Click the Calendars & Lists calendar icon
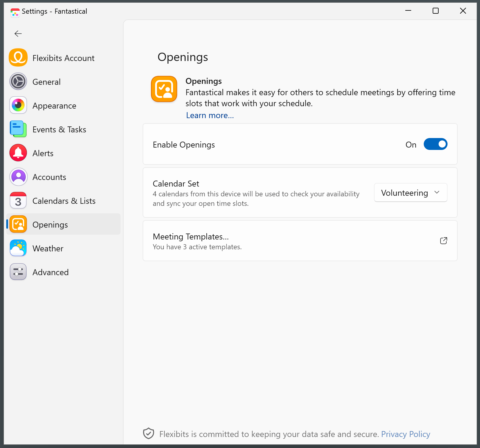Viewport: 480px width, 448px height. [x=18, y=200]
